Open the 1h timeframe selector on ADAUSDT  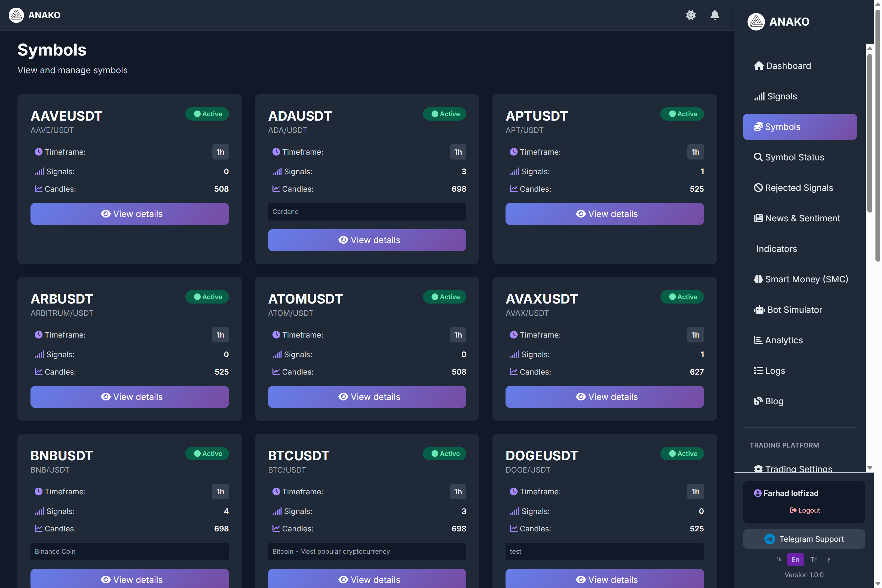(458, 152)
